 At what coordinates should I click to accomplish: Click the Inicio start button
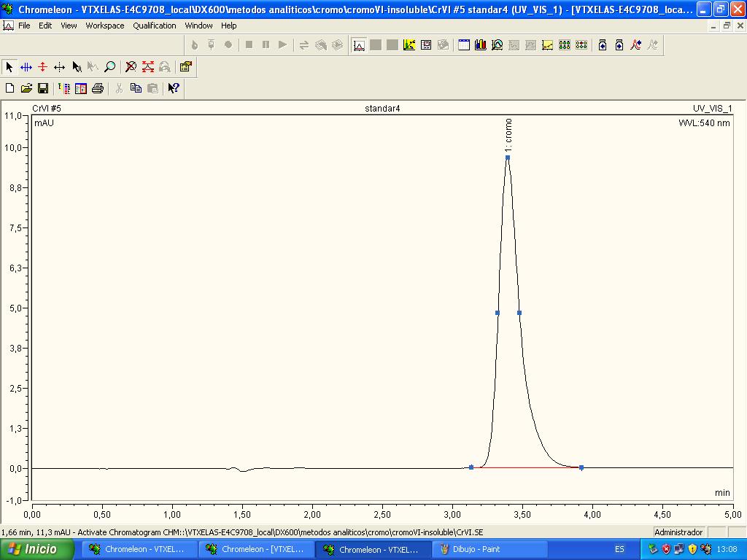[x=37, y=549]
